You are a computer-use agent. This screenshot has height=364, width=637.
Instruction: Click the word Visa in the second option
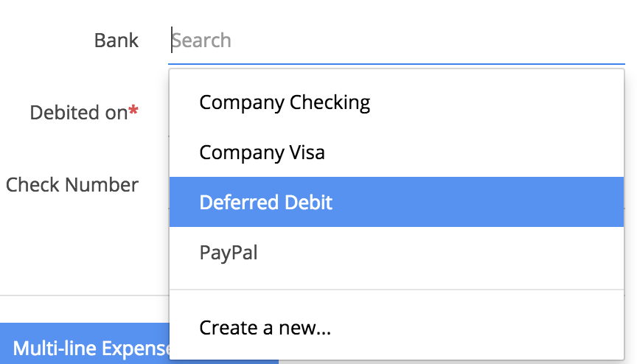pyautogui.click(x=307, y=153)
